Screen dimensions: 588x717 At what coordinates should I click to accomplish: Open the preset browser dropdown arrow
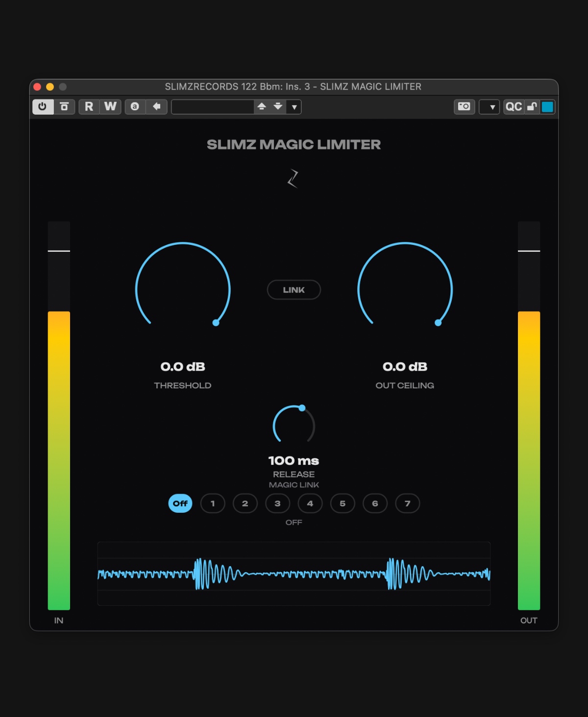click(294, 107)
